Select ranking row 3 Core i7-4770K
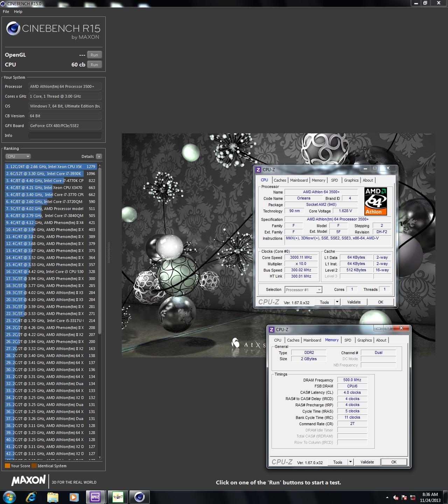The height and width of the screenshot is (504, 448). click(51, 181)
